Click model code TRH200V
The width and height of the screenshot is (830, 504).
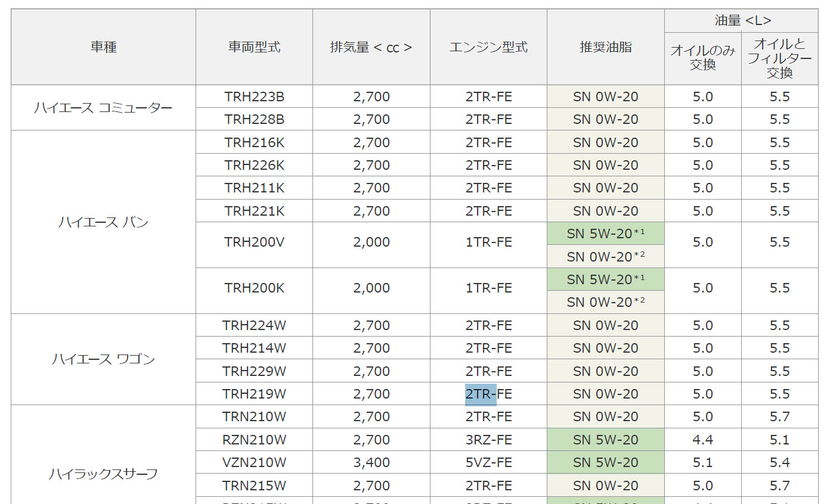coord(254,242)
